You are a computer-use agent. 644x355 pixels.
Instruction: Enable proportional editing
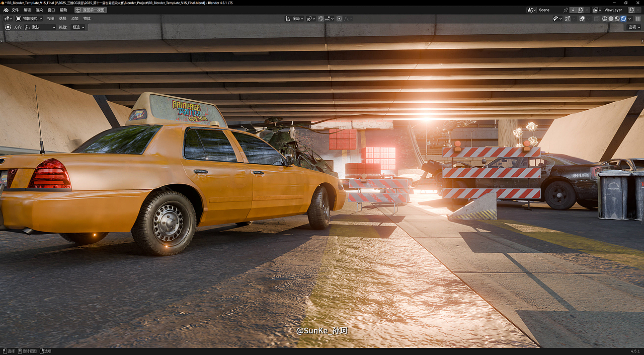point(339,19)
